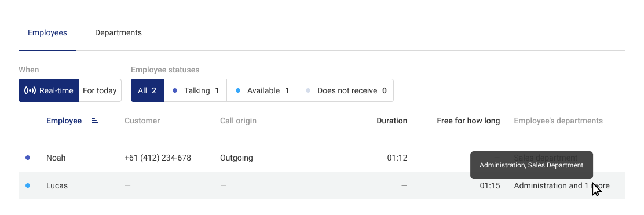Viewport: 644px width, 215px height.
Task: Expand "Administration and 1 more" departments
Action: (x=561, y=186)
